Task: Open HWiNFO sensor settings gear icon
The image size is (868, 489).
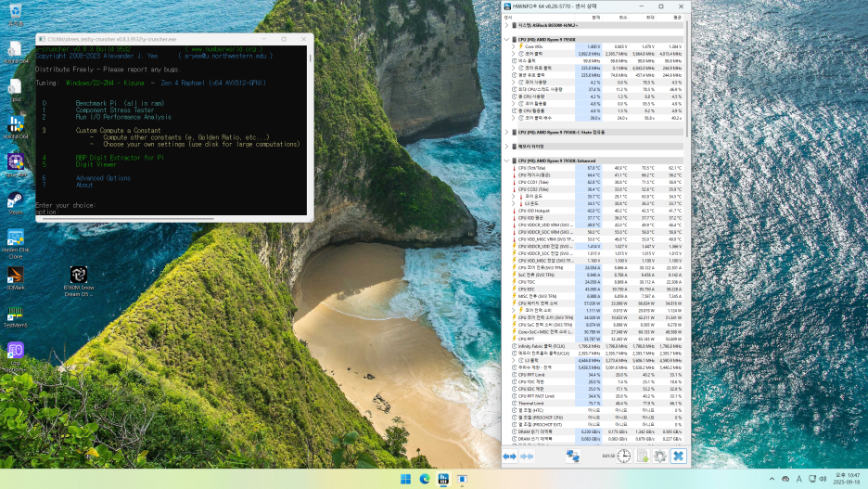Action: pos(660,457)
